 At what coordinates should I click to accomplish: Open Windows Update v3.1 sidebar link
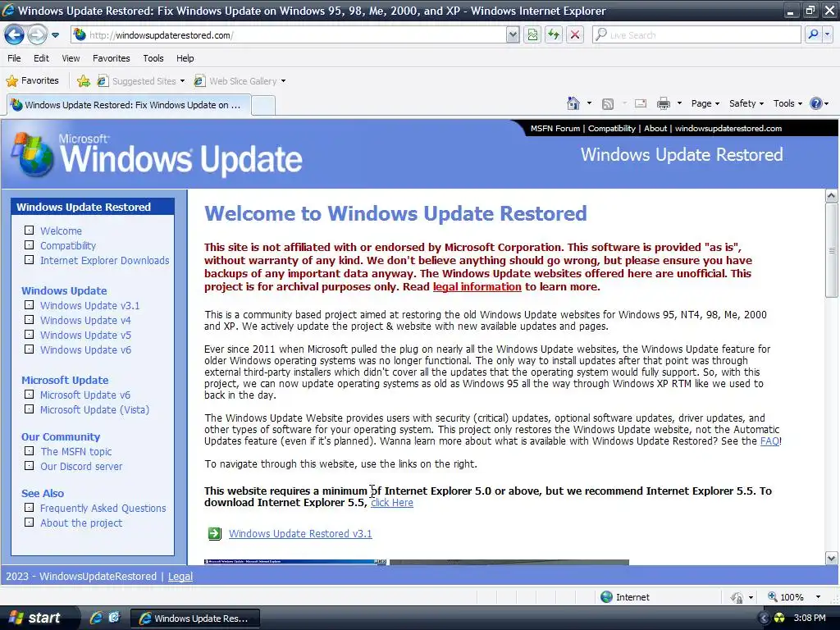[x=90, y=305]
